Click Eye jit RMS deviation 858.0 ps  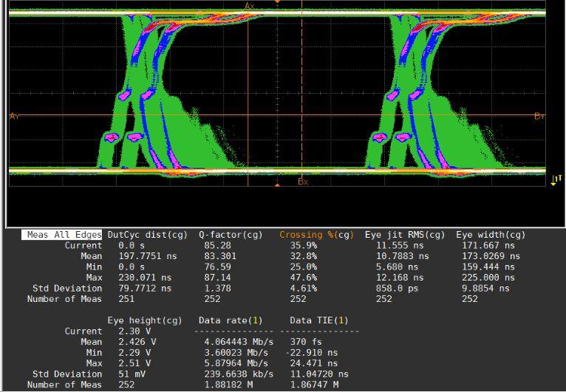click(397, 289)
